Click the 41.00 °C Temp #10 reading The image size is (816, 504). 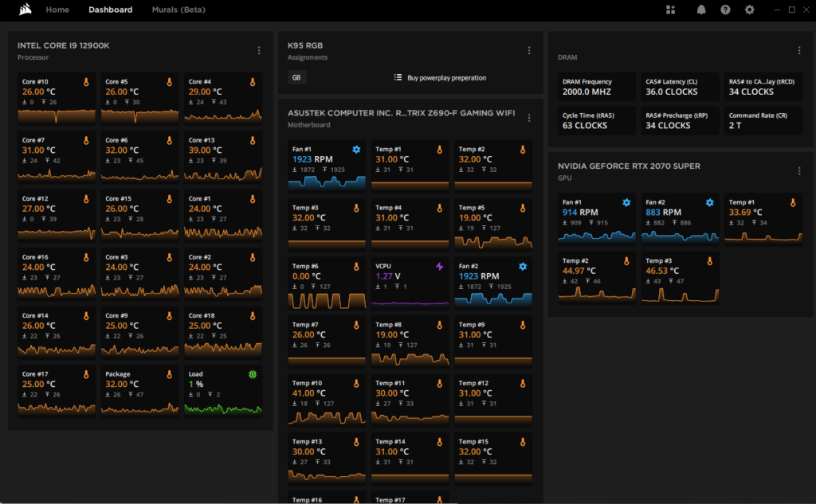pos(309,393)
